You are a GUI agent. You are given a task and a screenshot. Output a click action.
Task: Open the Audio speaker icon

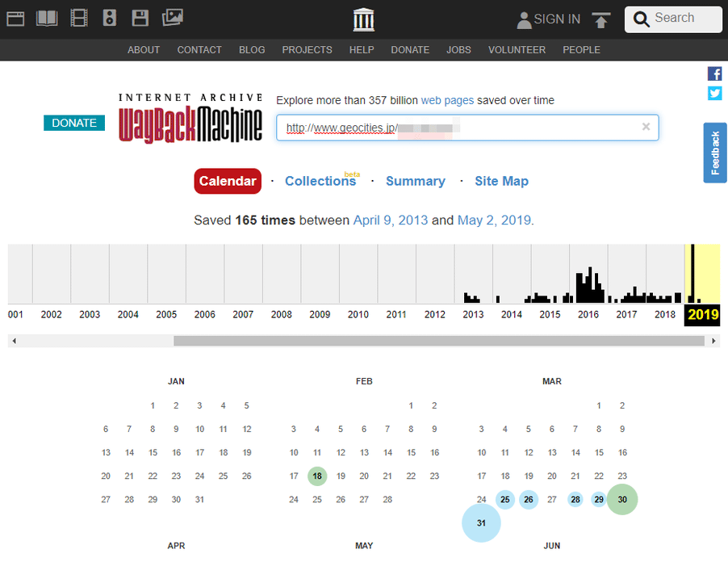pos(110,18)
